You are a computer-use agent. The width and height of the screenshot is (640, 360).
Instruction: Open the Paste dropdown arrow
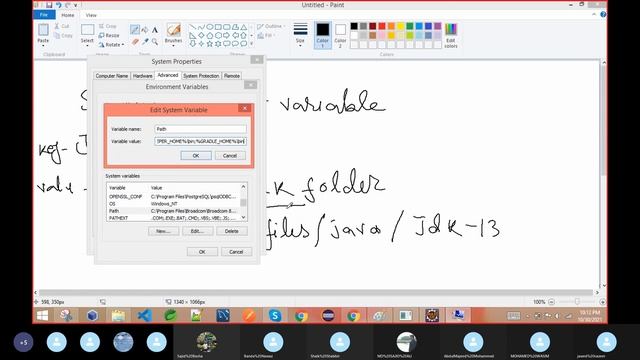(x=43, y=45)
